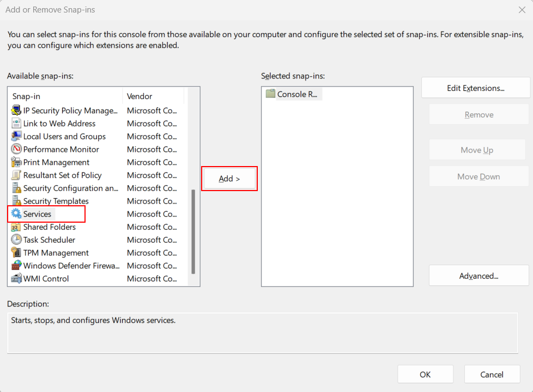Click the Performance Monitor icon
The image size is (533, 392).
click(x=16, y=149)
